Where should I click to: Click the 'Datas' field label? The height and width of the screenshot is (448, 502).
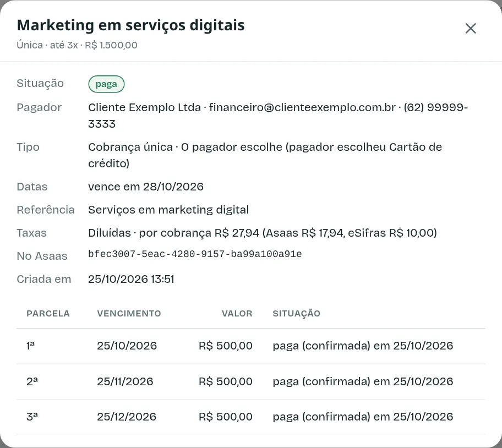point(32,187)
